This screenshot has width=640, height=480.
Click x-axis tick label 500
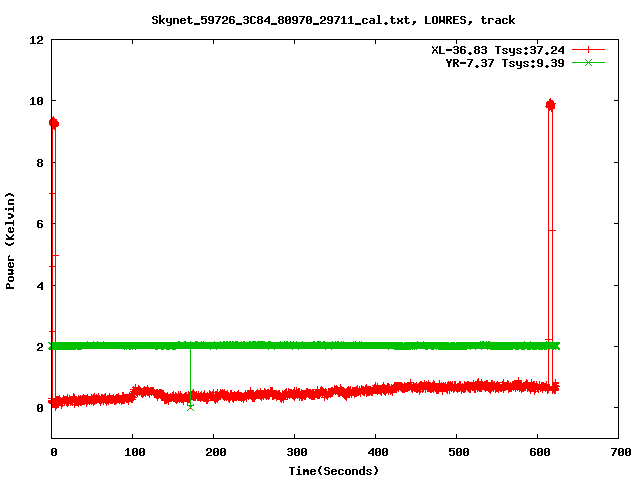click(x=458, y=452)
